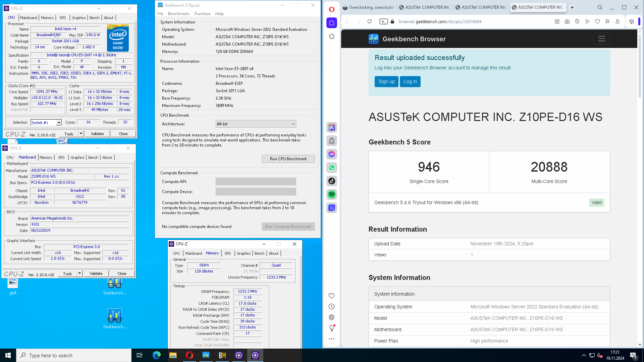The width and height of the screenshot is (644, 362).
Task: Click the Opera logo menu icon
Action: tap(331, 9)
